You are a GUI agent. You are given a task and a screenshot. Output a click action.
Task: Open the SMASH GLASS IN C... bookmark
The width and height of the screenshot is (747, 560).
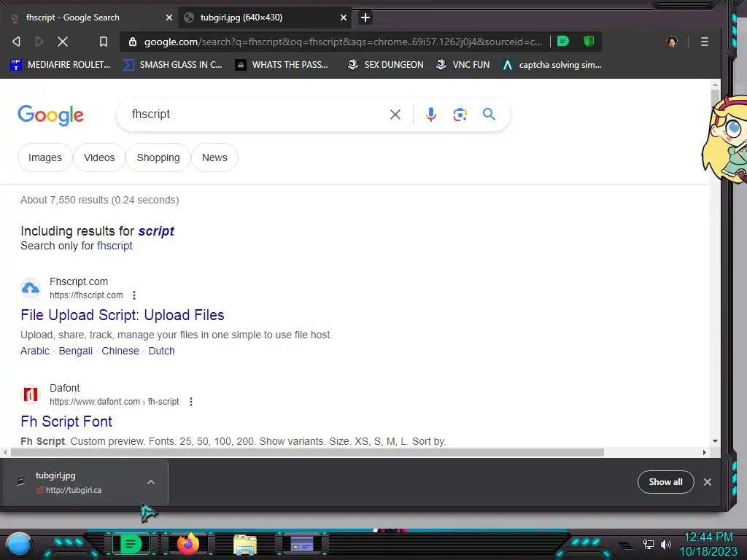click(x=172, y=65)
